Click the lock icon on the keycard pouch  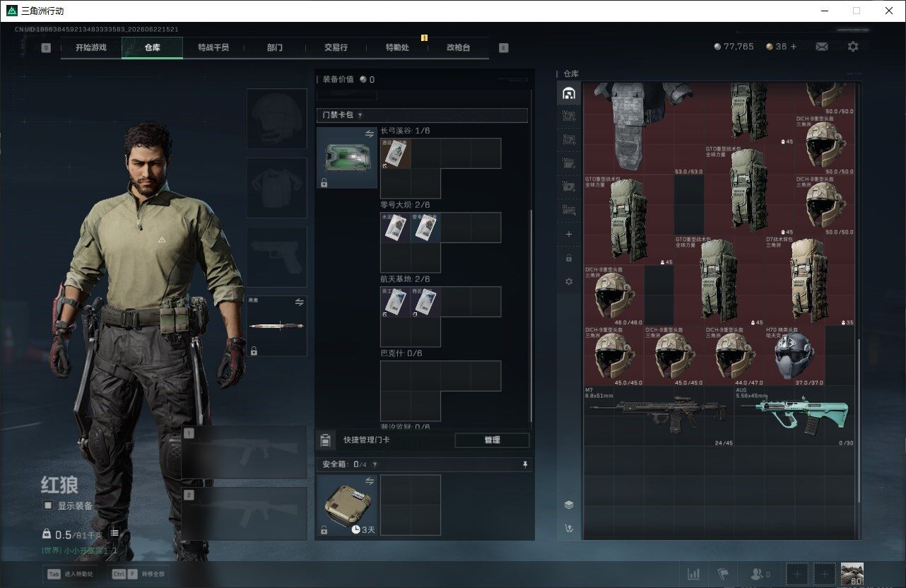click(324, 182)
